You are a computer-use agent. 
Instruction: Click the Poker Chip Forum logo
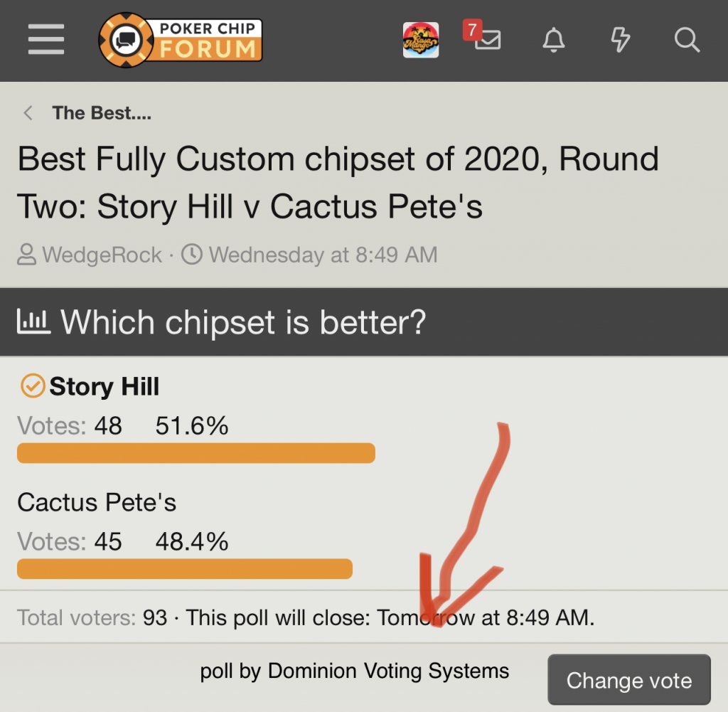[x=181, y=40]
